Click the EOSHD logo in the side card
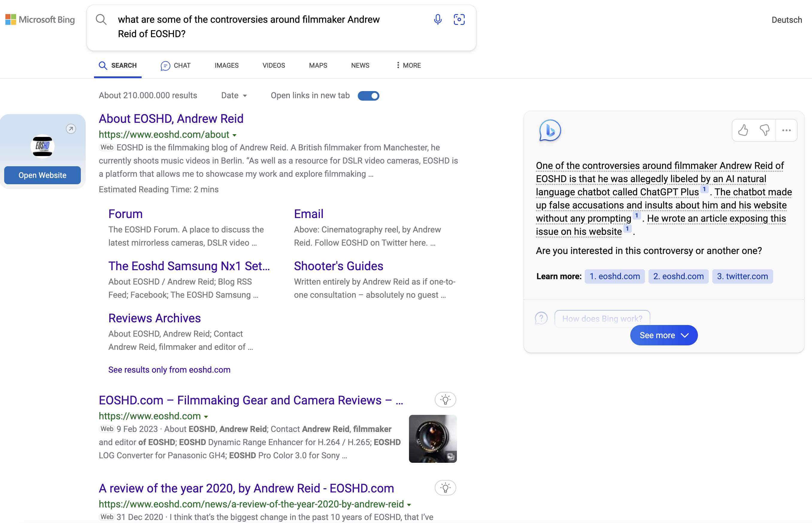The image size is (812, 523). point(43,146)
